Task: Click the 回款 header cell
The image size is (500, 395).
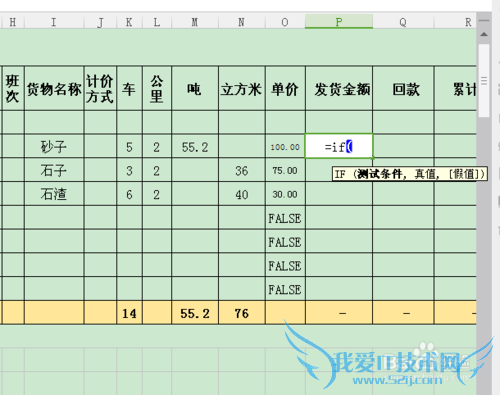Action: tap(403, 88)
